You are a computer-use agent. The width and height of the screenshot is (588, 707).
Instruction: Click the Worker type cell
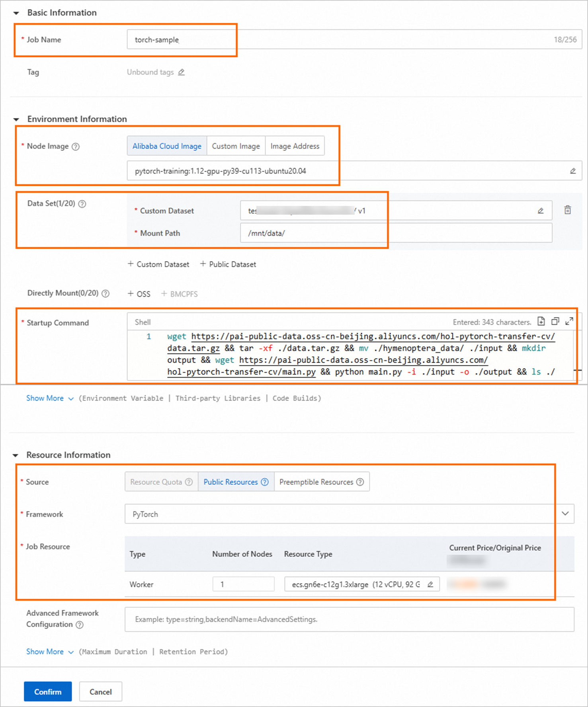click(x=141, y=584)
